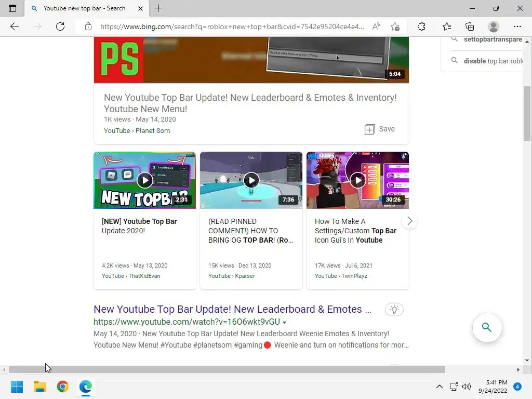The height and width of the screenshot is (399, 532).
Task: Play the 30:26 custom top bar video
Action: pos(357,180)
